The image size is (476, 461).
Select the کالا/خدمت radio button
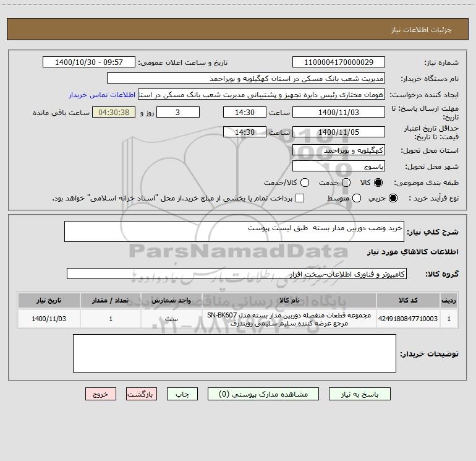click(x=305, y=183)
